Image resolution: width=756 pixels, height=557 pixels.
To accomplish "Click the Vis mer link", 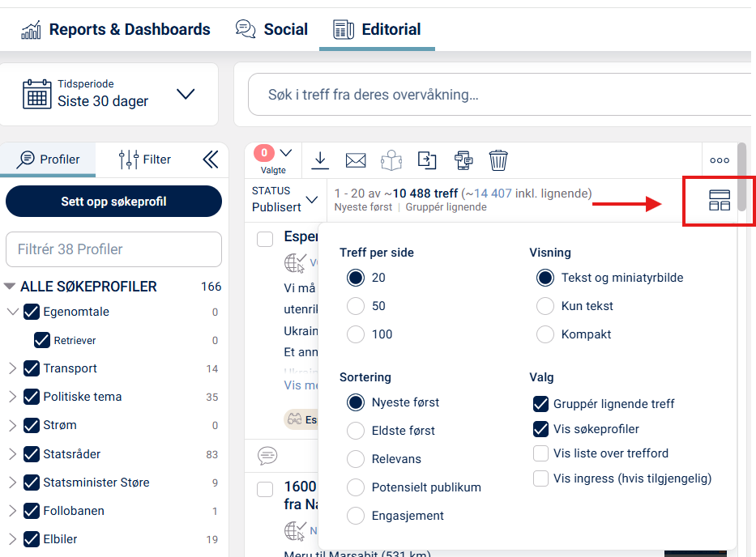I will pyautogui.click(x=301, y=385).
